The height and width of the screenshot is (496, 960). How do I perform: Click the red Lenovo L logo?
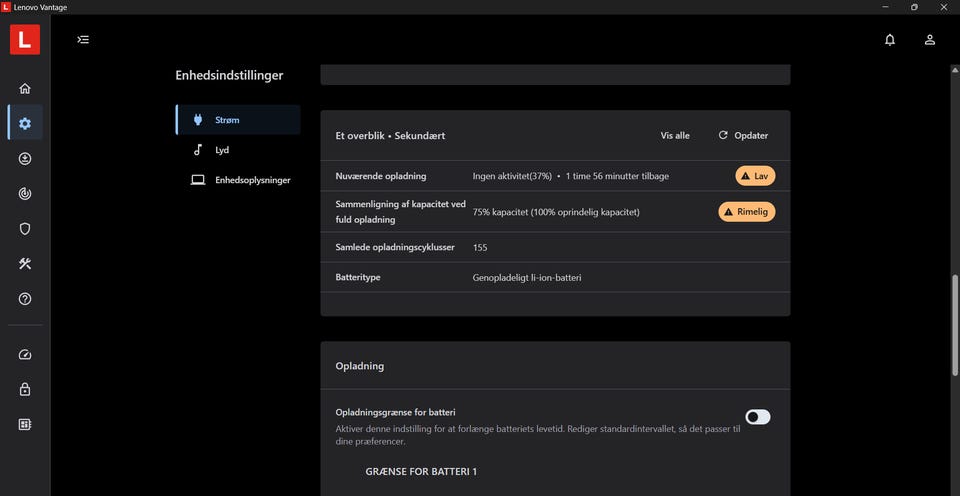tap(25, 40)
